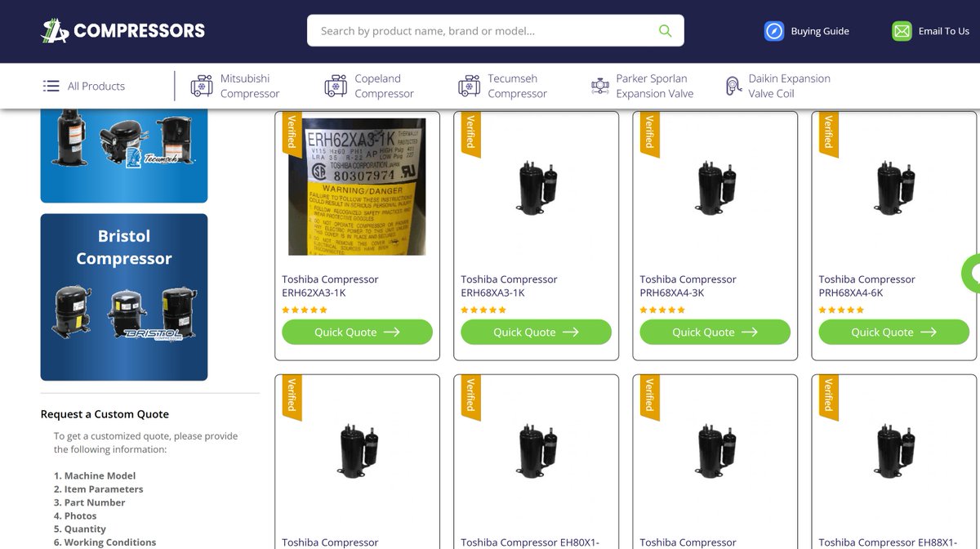This screenshot has height=549, width=980.
Task: Open the Toshiba Compressor ERH68XA3-1K title link
Action: (509, 286)
